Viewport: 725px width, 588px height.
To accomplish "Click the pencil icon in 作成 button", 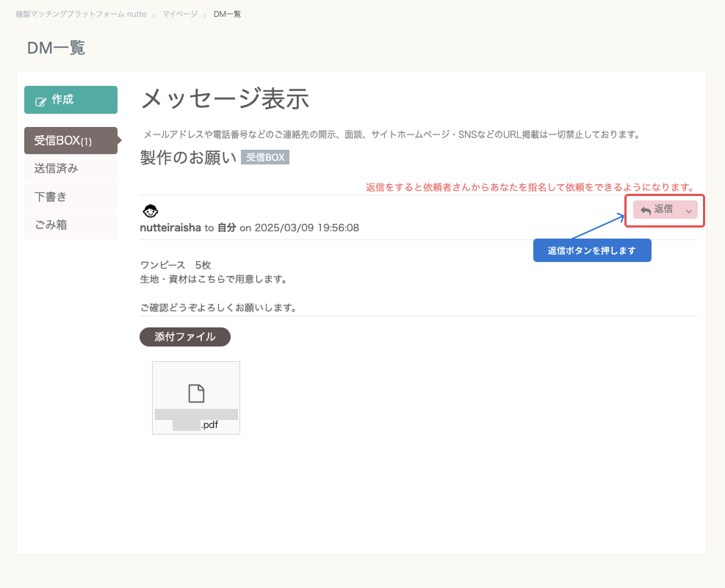I will click(x=40, y=101).
